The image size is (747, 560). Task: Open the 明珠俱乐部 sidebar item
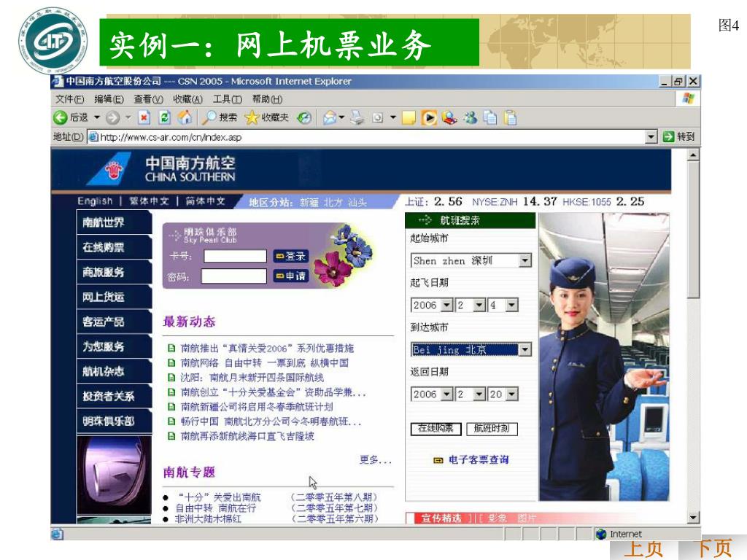115,421
